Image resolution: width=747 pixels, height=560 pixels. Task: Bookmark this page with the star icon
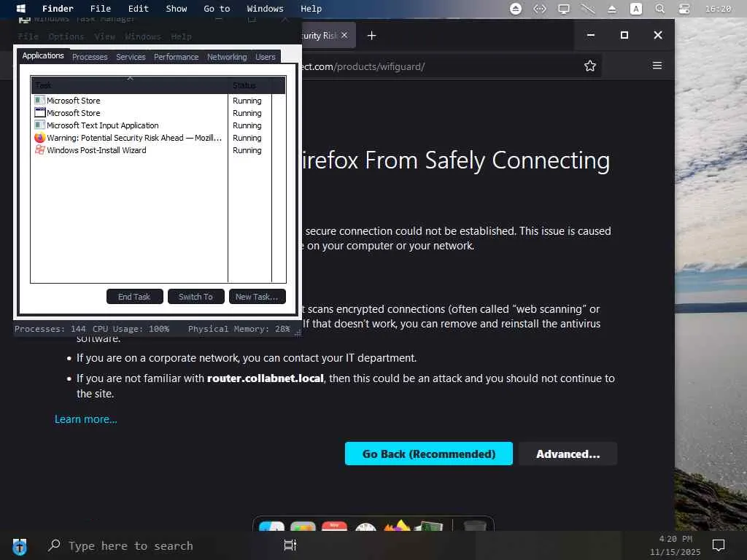pos(589,66)
